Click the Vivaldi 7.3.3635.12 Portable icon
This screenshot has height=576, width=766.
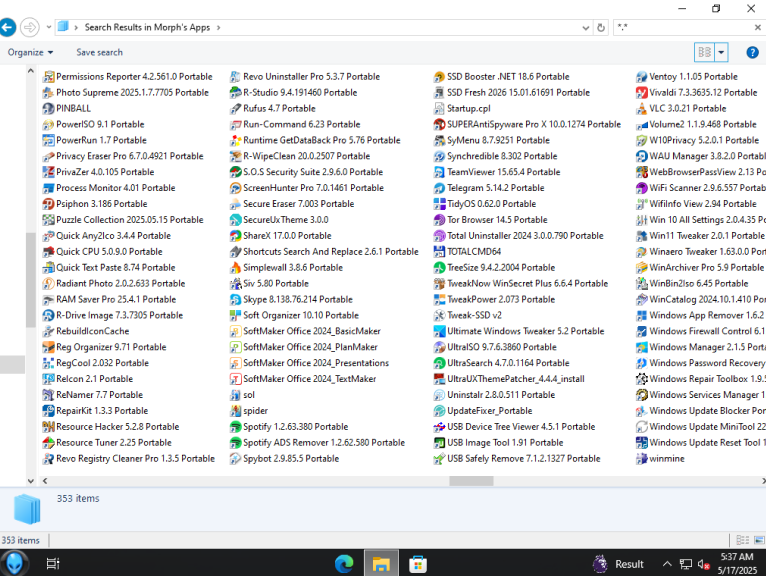pyautogui.click(x=641, y=92)
